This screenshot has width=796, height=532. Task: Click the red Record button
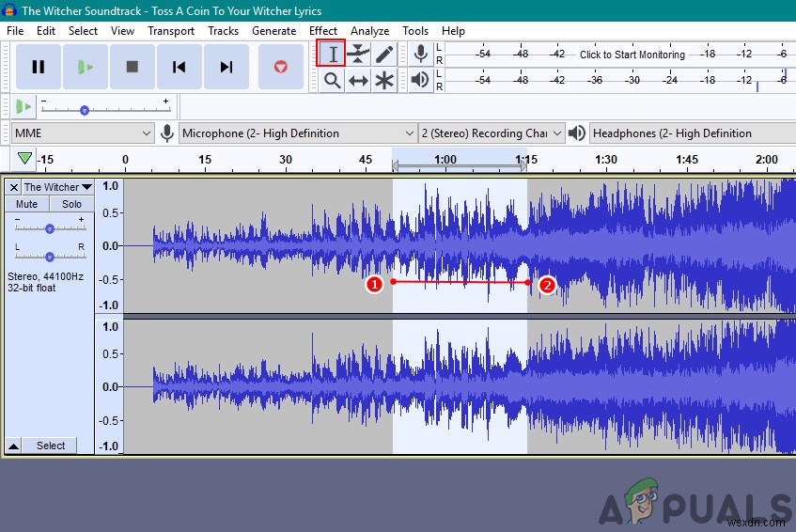tap(280, 67)
